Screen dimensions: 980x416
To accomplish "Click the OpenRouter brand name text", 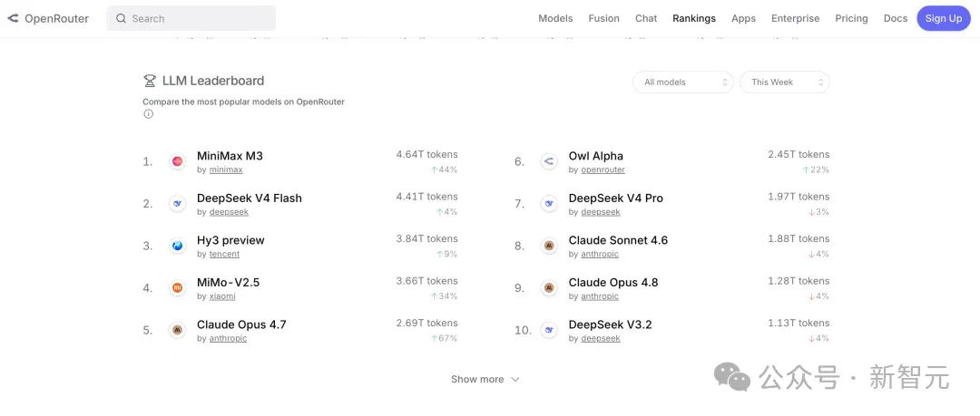I will [x=57, y=19].
